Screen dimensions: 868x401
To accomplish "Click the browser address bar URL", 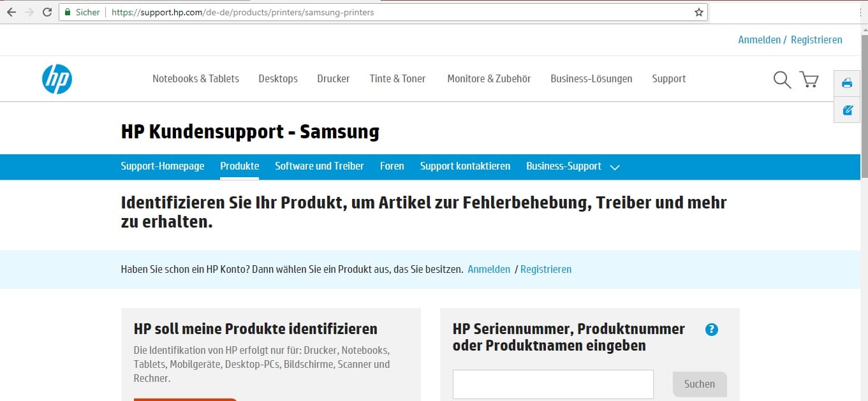I will tap(242, 12).
